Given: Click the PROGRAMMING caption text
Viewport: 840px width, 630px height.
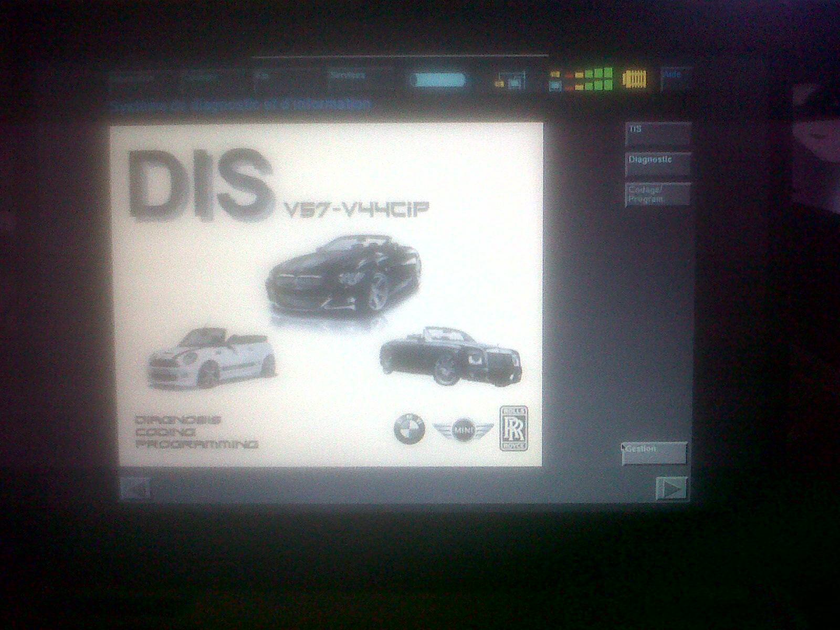Looking at the screenshot, I should tap(197, 445).
